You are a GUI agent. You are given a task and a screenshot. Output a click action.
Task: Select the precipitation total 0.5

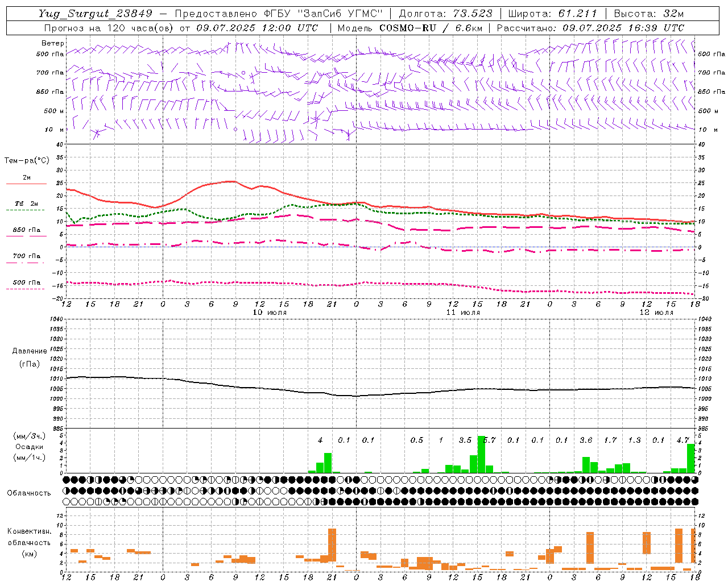(x=417, y=440)
